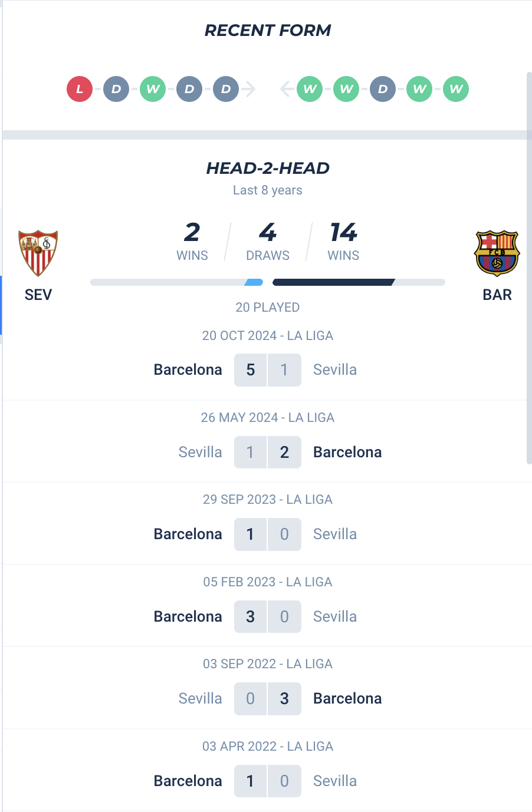The image size is (532, 812).
Task: Click the SEV team abbreviation
Action: (38, 295)
